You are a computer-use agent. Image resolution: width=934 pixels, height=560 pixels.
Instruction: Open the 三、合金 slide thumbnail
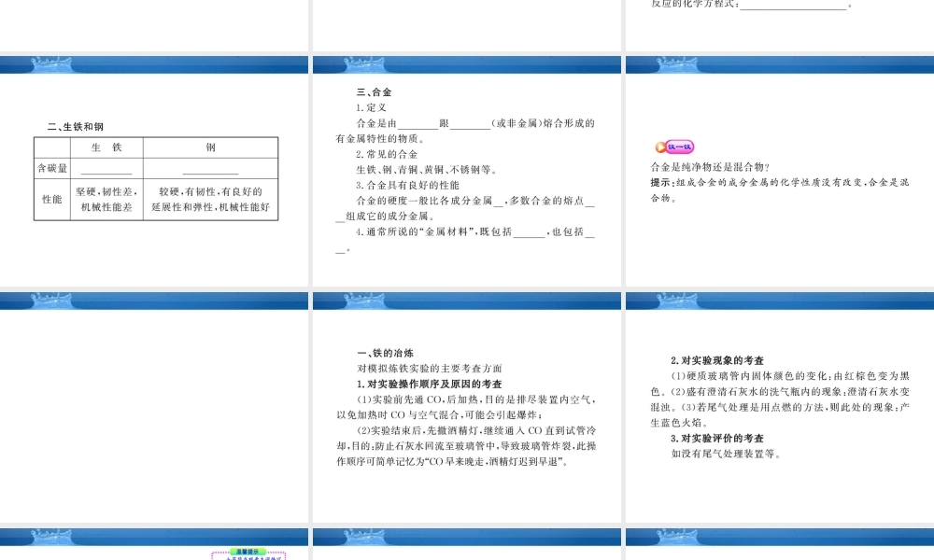(467, 172)
